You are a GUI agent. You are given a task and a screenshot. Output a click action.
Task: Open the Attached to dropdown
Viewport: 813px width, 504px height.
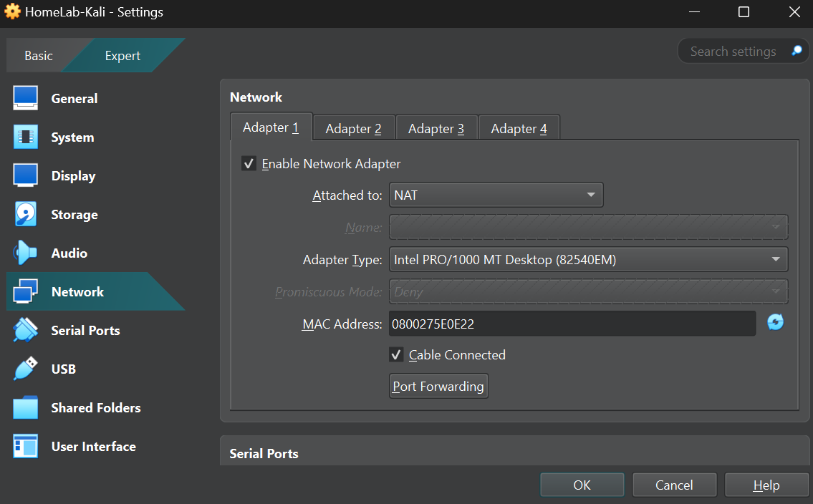pos(496,194)
